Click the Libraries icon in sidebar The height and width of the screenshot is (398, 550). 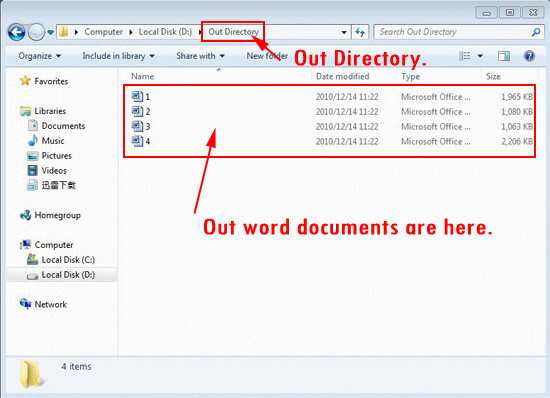25,111
